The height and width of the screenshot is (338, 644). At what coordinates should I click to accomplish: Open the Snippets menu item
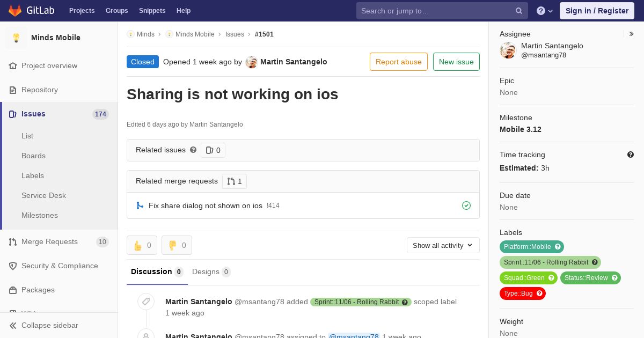pos(152,11)
